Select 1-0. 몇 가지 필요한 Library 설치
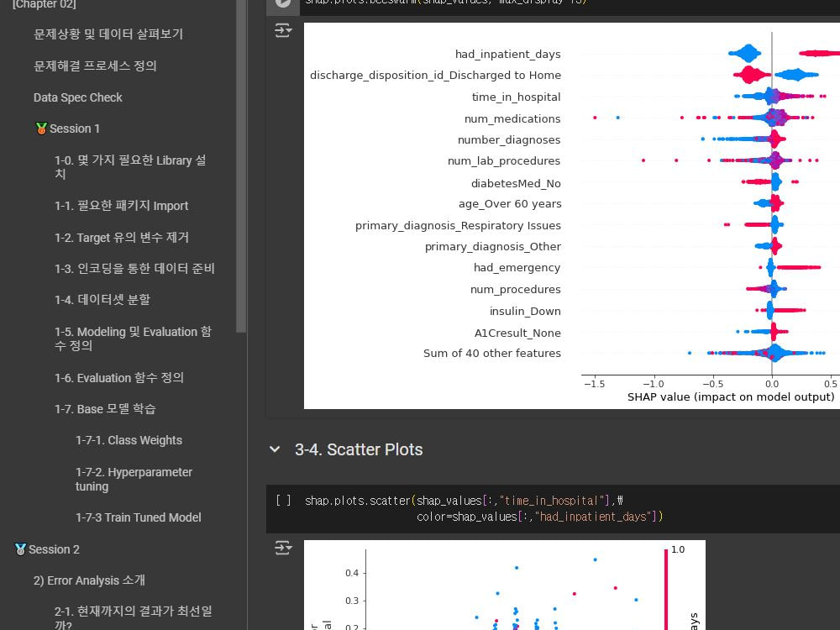The image size is (840, 630). click(x=130, y=167)
